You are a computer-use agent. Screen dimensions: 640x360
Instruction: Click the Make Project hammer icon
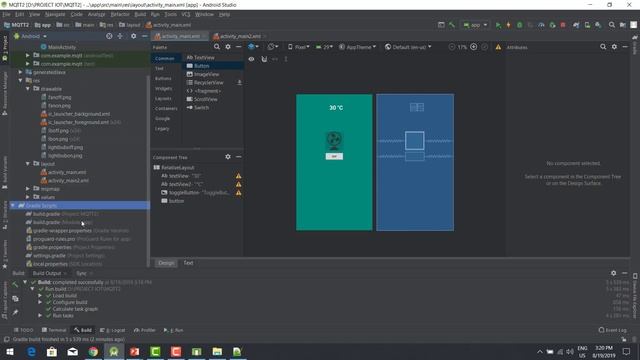[452, 25]
